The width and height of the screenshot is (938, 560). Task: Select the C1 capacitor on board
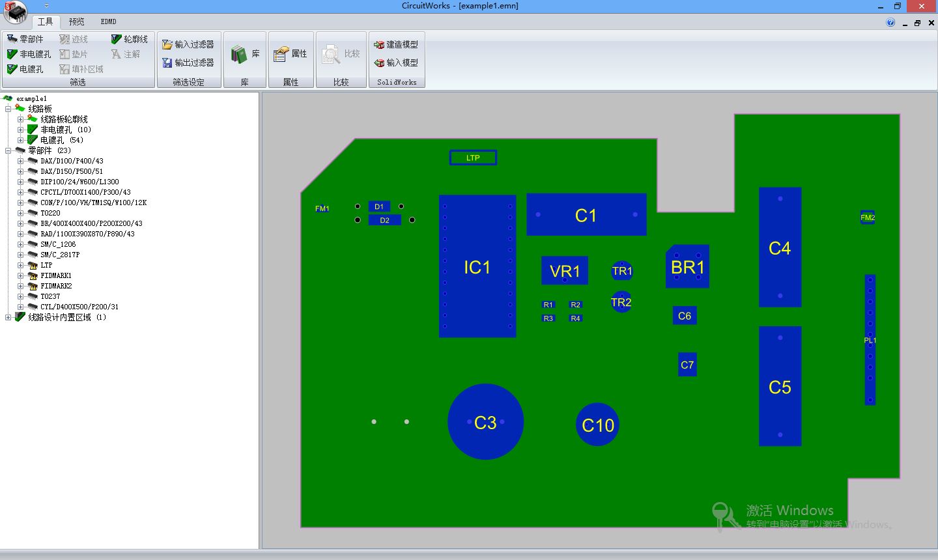pos(586,215)
